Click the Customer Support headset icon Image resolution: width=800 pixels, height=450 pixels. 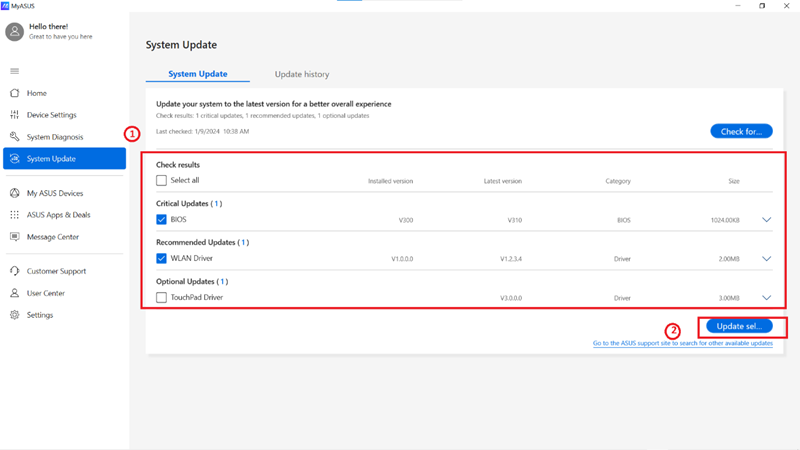click(14, 271)
